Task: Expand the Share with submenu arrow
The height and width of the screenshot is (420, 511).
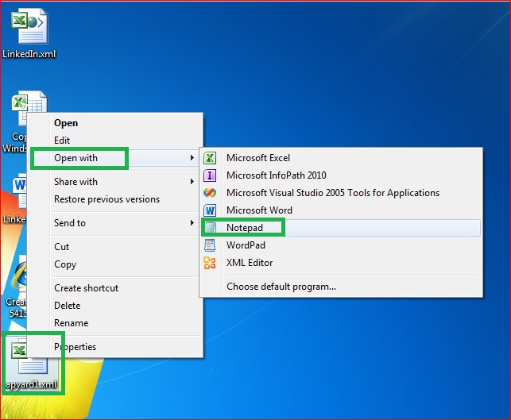Action: pyautogui.click(x=192, y=182)
